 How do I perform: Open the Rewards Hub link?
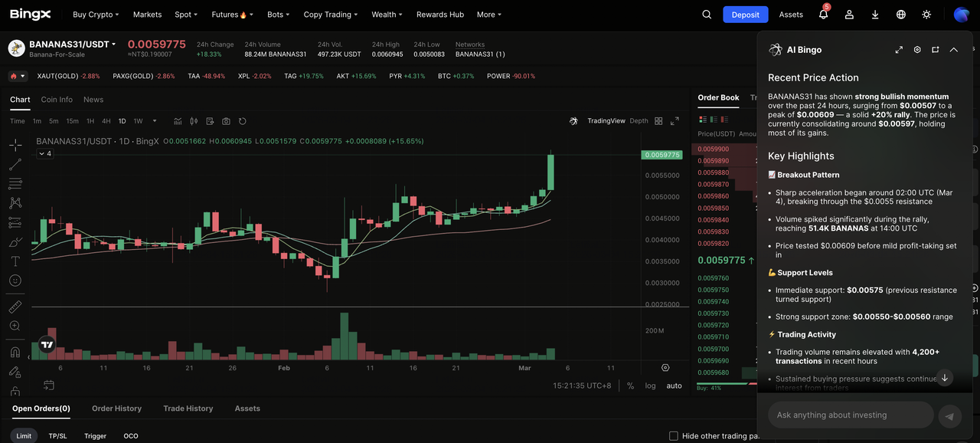pyautogui.click(x=440, y=15)
